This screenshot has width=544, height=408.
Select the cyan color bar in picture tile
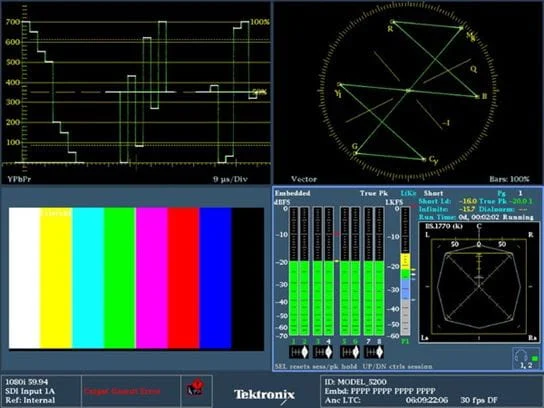88,278
